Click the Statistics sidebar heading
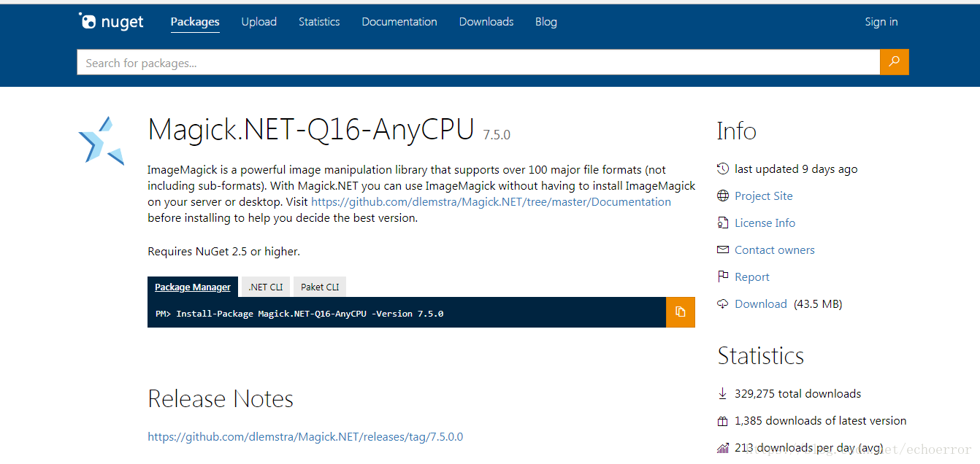 [x=760, y=355]
